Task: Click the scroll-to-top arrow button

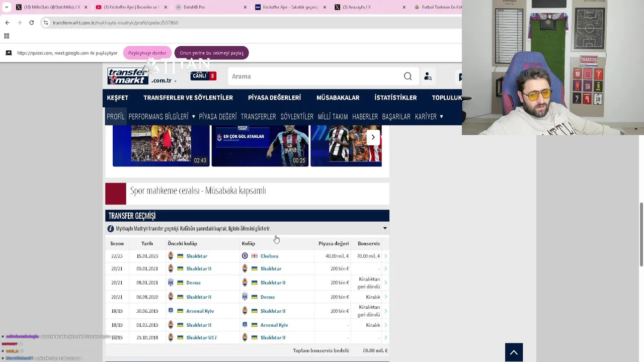Action: (x=514, y=352)
